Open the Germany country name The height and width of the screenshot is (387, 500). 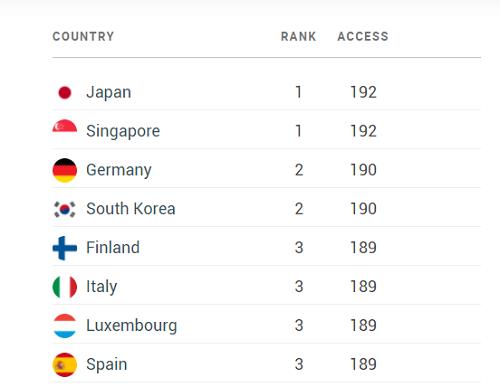pyautogui.click(x=119, y=170)
